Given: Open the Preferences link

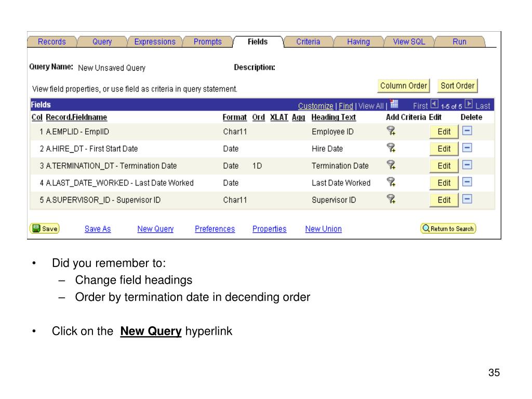Looking at the screenshot, I should [x=215, y=229].
